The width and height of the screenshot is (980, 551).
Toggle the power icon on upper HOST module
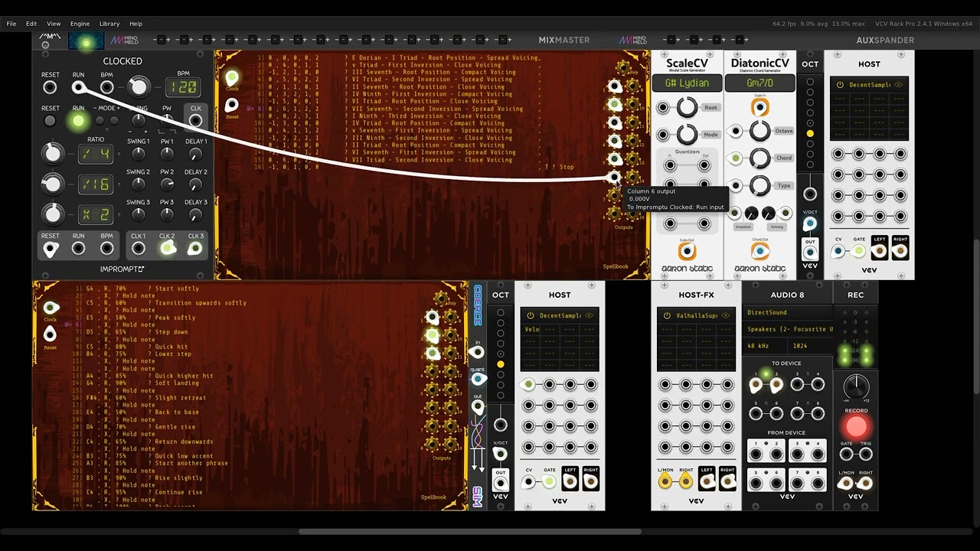pos(840,85)
